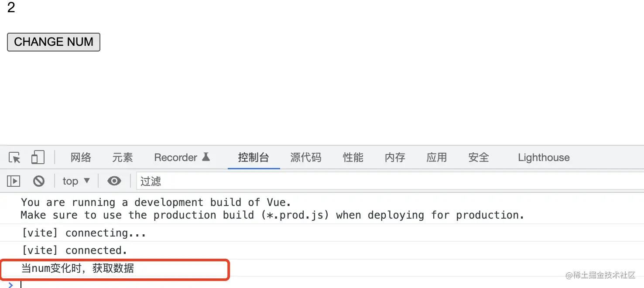This screenshot has height=288, width=644.
Task: Open the Lighthouse tab
Action: [544, 158]
